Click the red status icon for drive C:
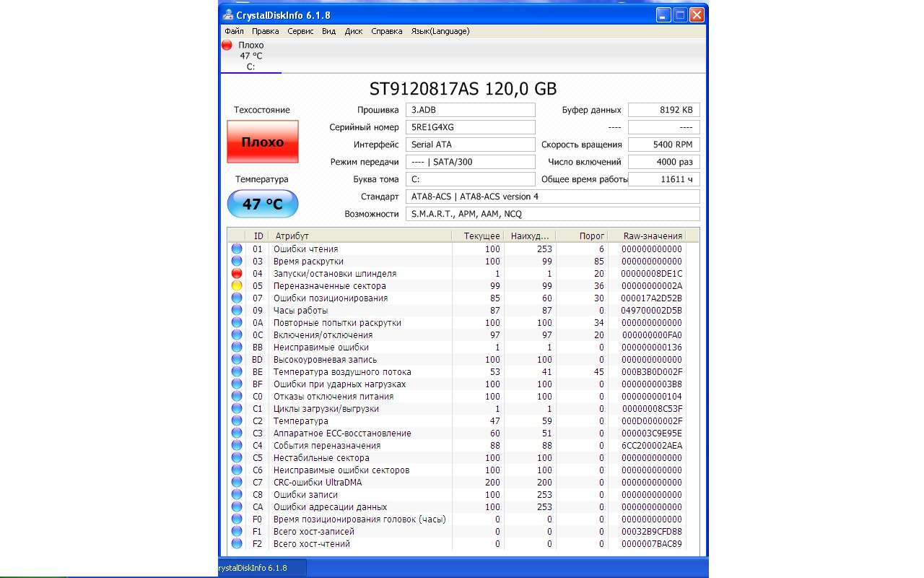This screenshot has height=578, width=924. [x=227, y=45]
